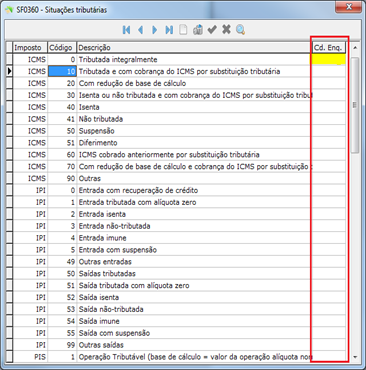The image size is (366, 370).
Task: Click the copy/duplicate record toolbar icon
Action: [x=198, y=30]
